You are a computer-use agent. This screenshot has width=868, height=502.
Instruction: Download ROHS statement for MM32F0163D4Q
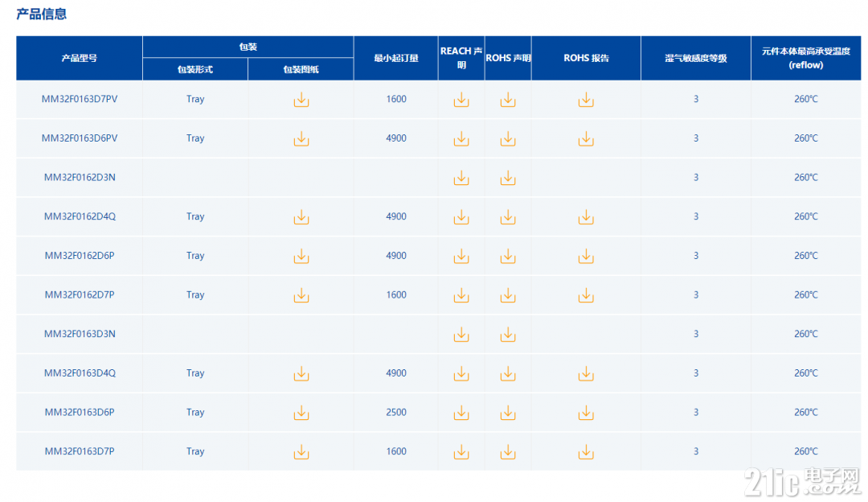pyautogui.click(x=508, y=374)
